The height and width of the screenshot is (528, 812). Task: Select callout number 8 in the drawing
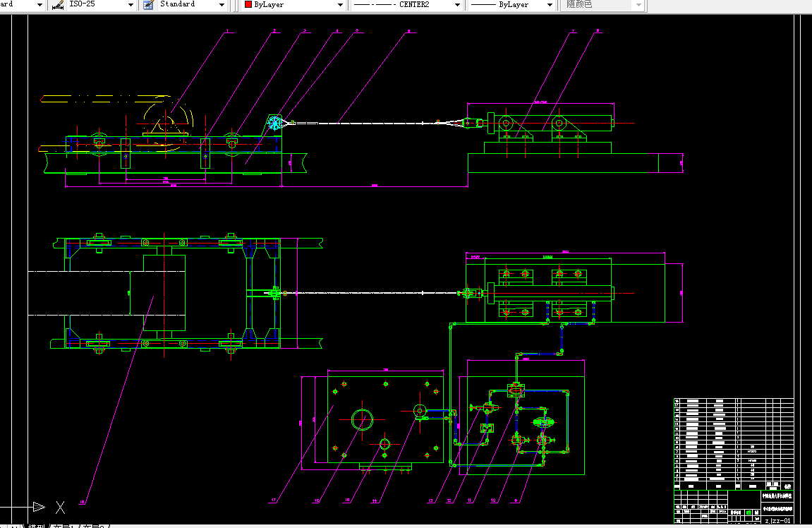[x=598, y=30]
